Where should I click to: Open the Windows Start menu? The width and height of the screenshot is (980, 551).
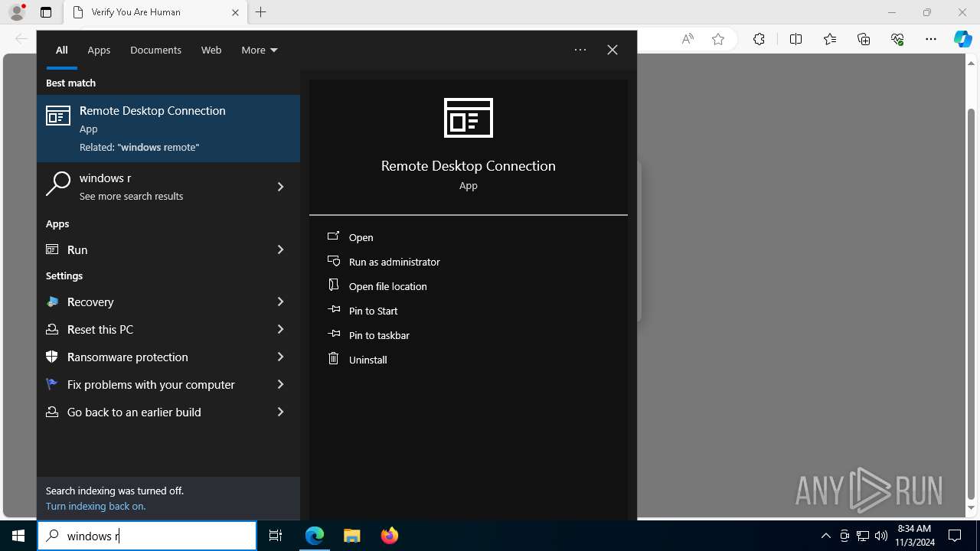pos(18,536)
